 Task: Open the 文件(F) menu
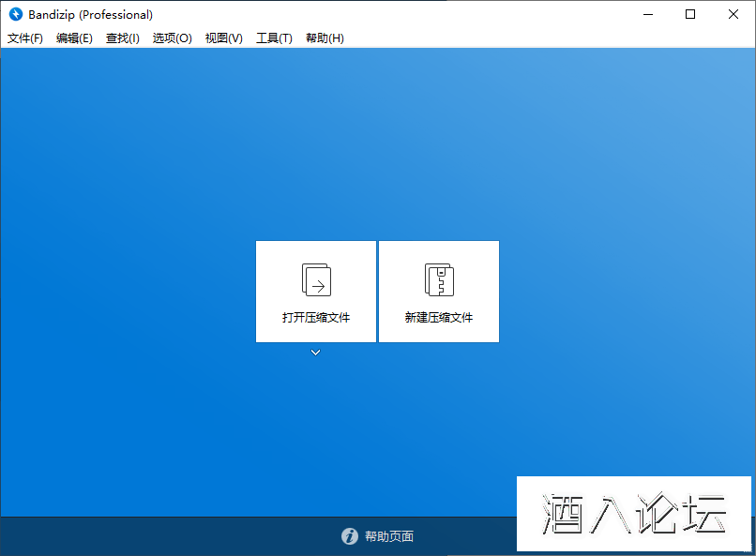pyautogui.click(x=25, y=38)
